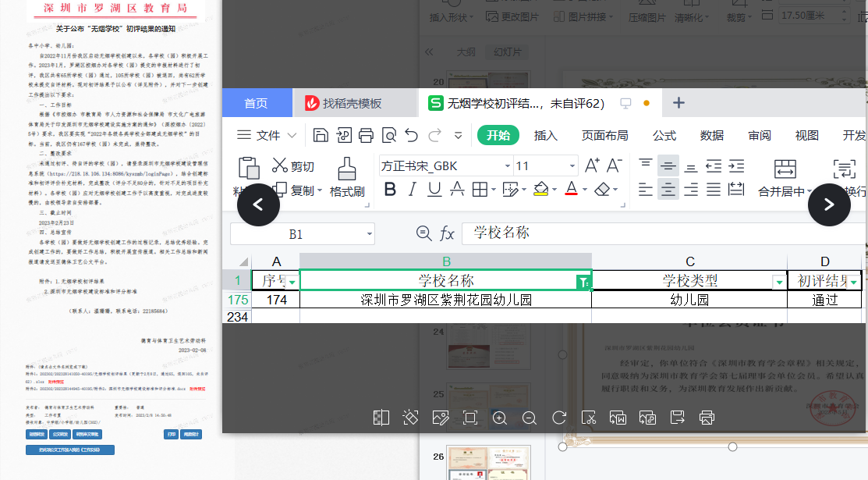Click the undo arrow in spreadsheet toolbar
This screenshot has height=480, width=868.
[x=411, y=135]
